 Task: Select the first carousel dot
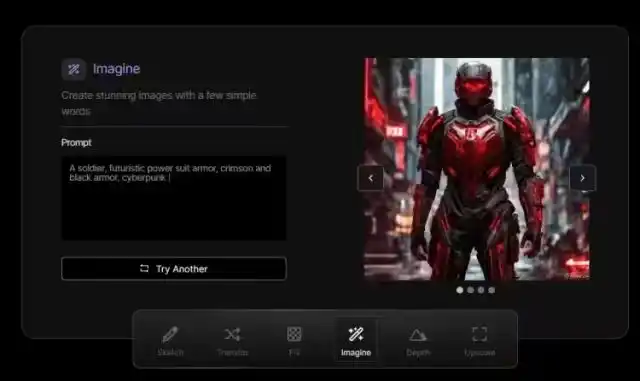pyautogui.click(x=460, y=290)
